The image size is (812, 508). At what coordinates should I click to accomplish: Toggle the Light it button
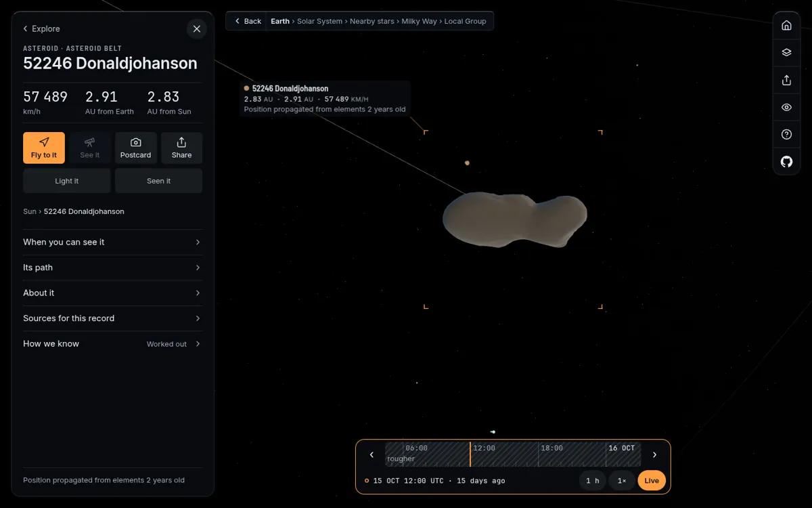click(67, 181)
